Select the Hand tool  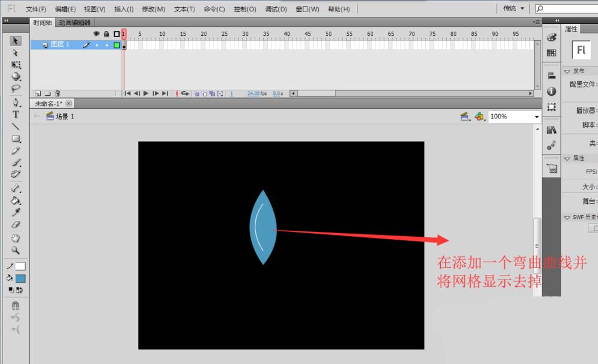[16, 238]
